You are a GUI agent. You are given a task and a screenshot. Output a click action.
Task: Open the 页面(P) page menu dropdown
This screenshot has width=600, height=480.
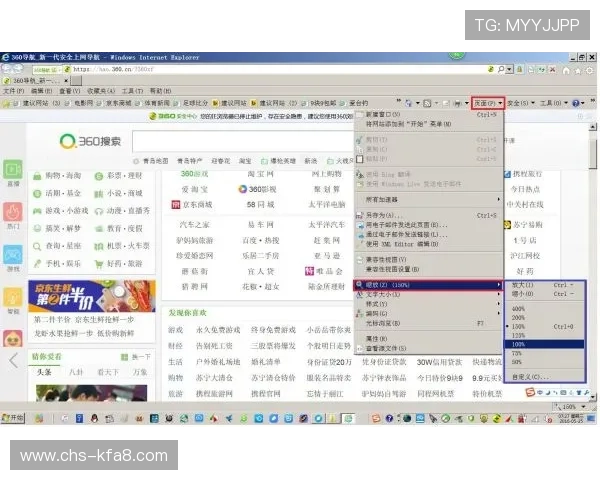488,103
